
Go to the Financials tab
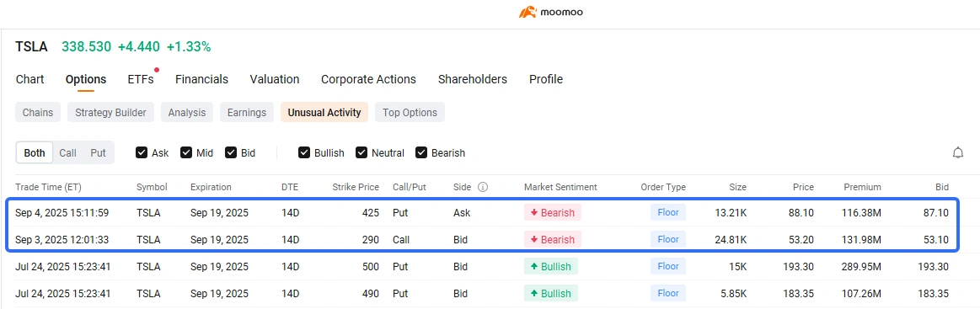click(202, 79)
